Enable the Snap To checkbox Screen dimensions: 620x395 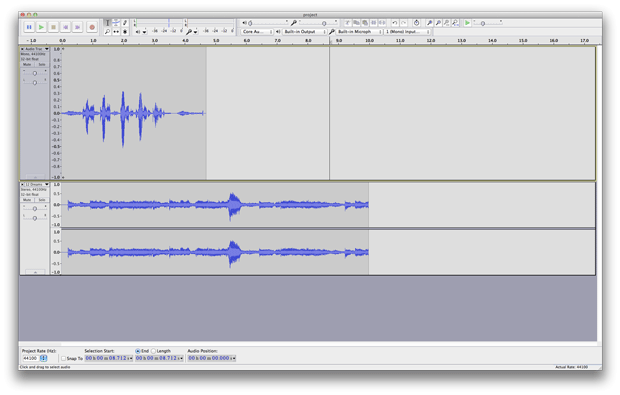point(63,358)
